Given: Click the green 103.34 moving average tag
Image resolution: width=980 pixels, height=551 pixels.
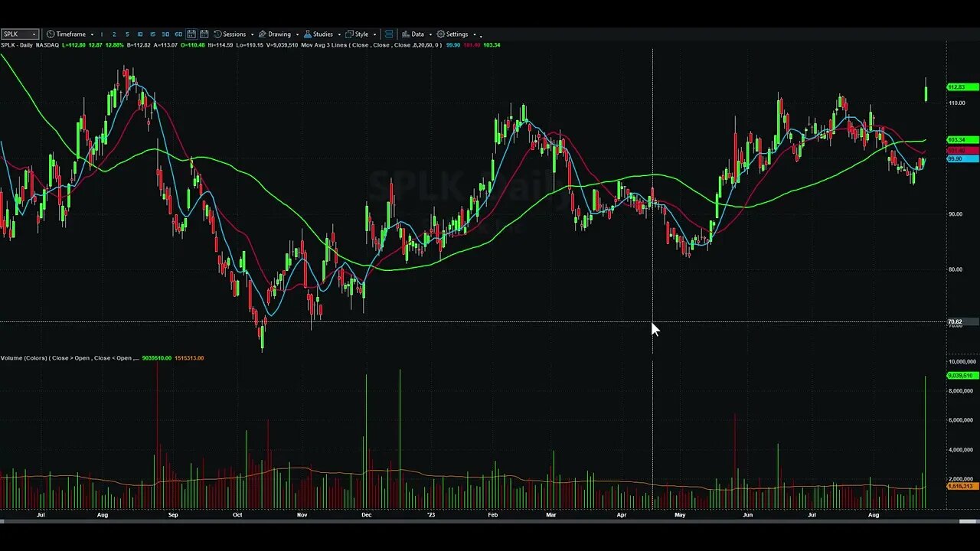Looking at the screenshot, I should [x=963, y=140].
